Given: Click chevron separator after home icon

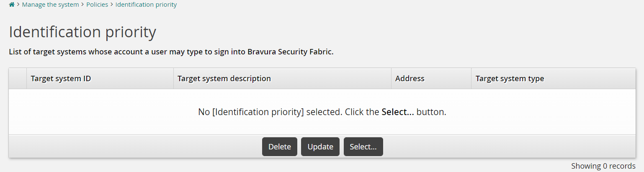Looking at the screenshot, I should click(x=18, y=5).
